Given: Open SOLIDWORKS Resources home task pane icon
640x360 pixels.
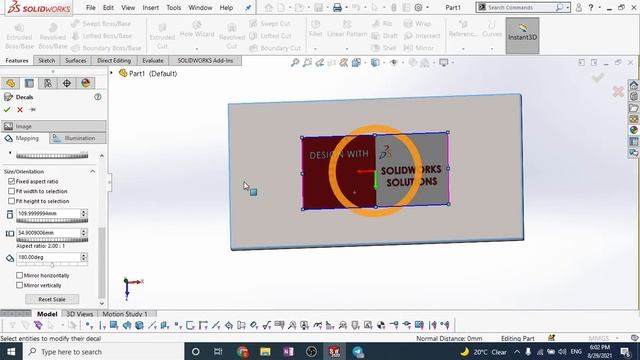Looking at the screenshot, I should point(633,85).
